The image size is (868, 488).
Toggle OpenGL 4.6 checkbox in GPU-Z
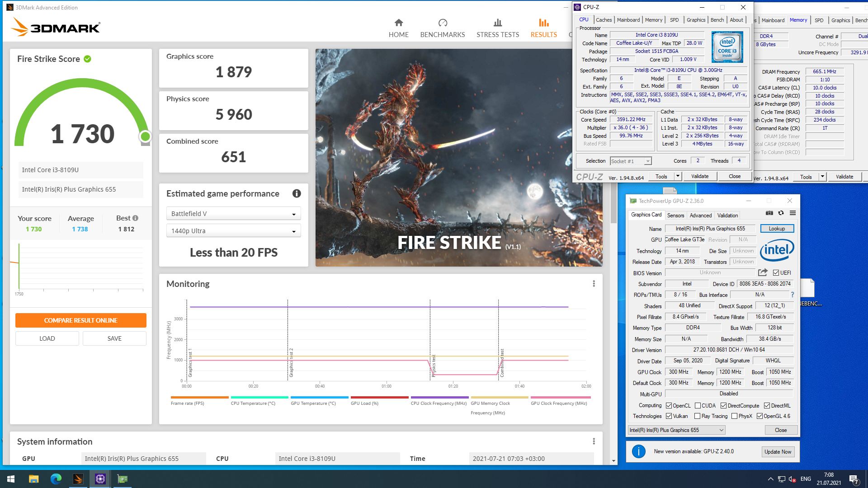coord(759,416)
